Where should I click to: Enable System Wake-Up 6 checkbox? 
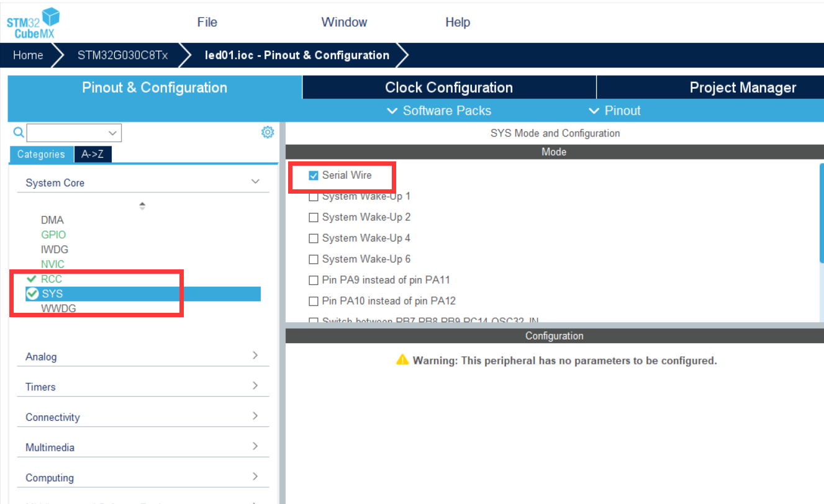pos(314,259)
